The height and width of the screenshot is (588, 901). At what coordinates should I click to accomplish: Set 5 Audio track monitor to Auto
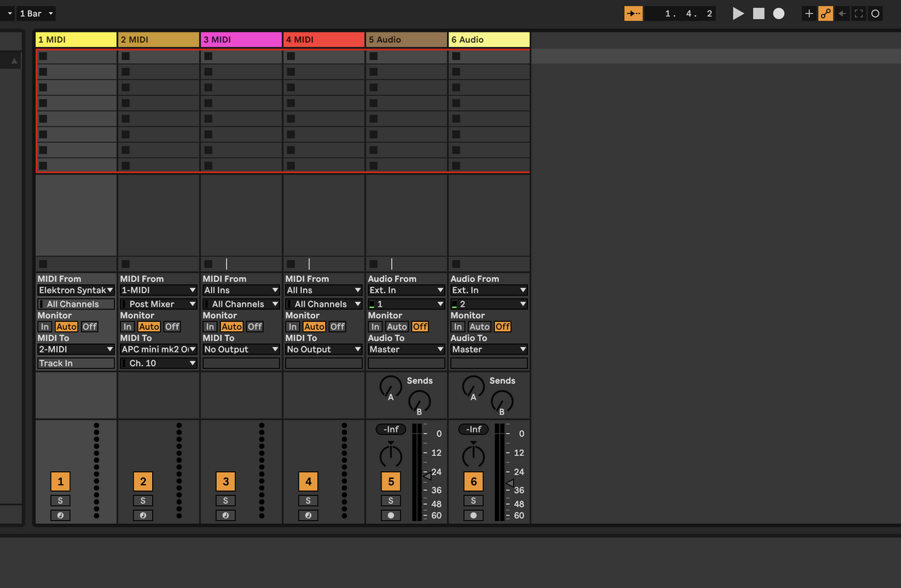click(397, 326)
